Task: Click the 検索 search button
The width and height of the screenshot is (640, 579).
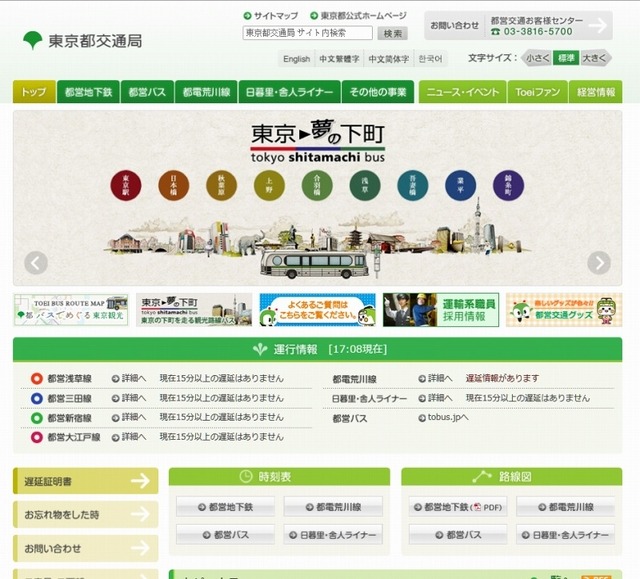Action: (392, 33)
